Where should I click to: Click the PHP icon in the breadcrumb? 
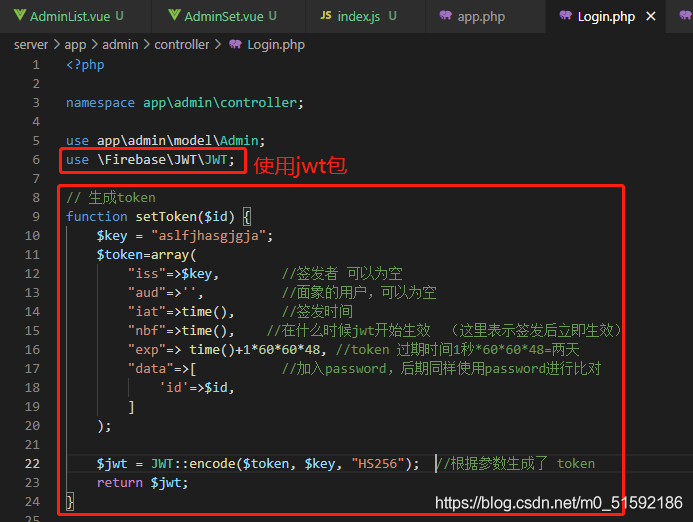(x=235, y=44)
